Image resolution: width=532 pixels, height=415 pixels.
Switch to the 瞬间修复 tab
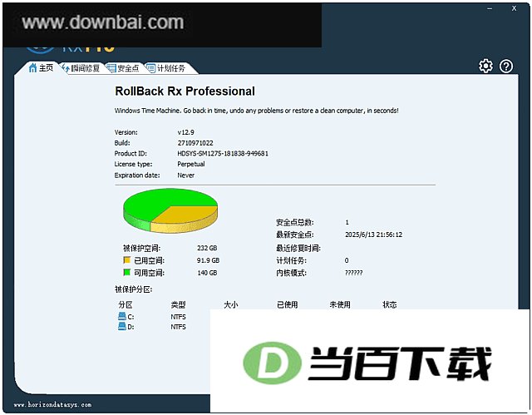point(81,68)
